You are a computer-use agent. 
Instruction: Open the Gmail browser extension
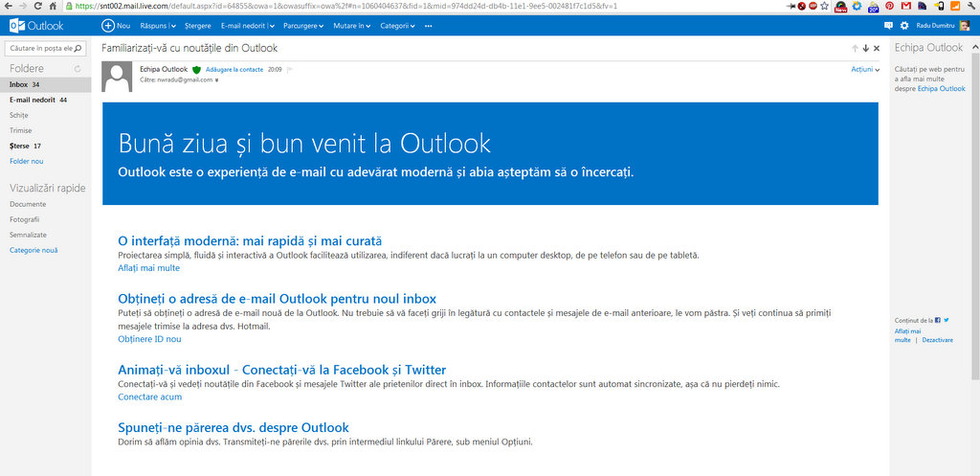[x=906, y=6]
